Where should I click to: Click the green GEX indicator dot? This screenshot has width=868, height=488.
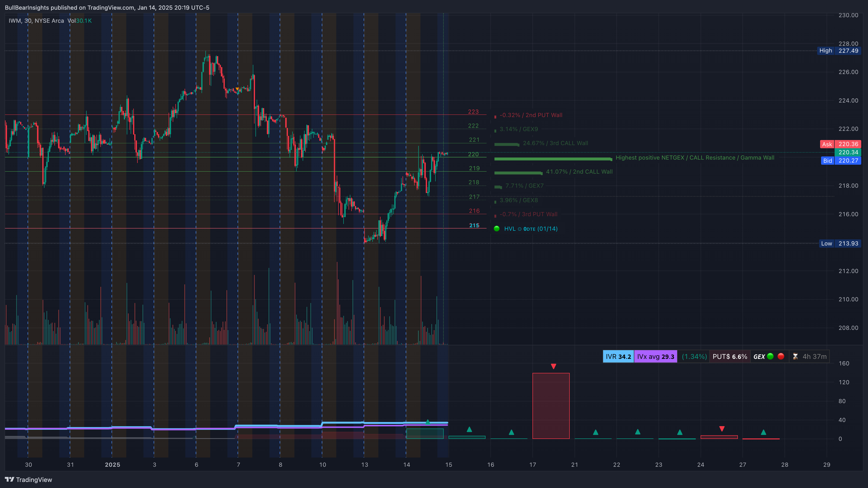[x=770, y=356]
